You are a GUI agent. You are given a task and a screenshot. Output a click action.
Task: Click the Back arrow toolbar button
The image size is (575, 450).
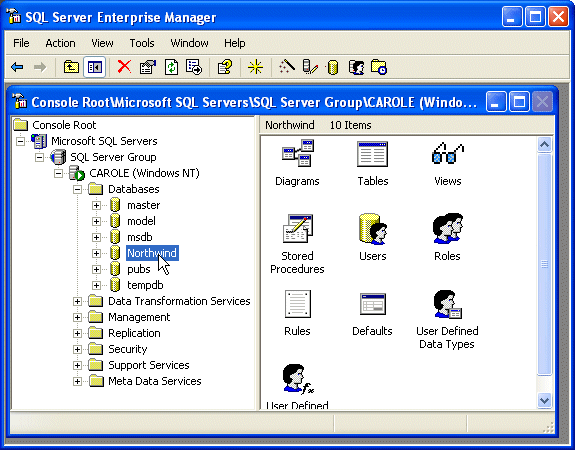[x=17, y=67]
